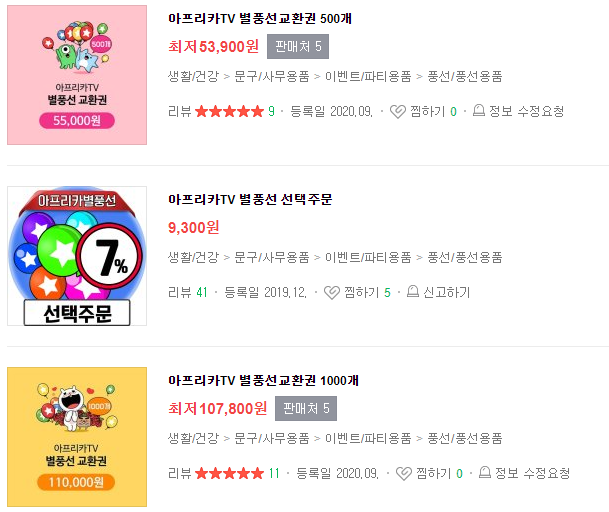Screen dimensions: 609x512
Task: Open title 아프리카TV 별풍선교환권 500개
Action: point(260,19)
